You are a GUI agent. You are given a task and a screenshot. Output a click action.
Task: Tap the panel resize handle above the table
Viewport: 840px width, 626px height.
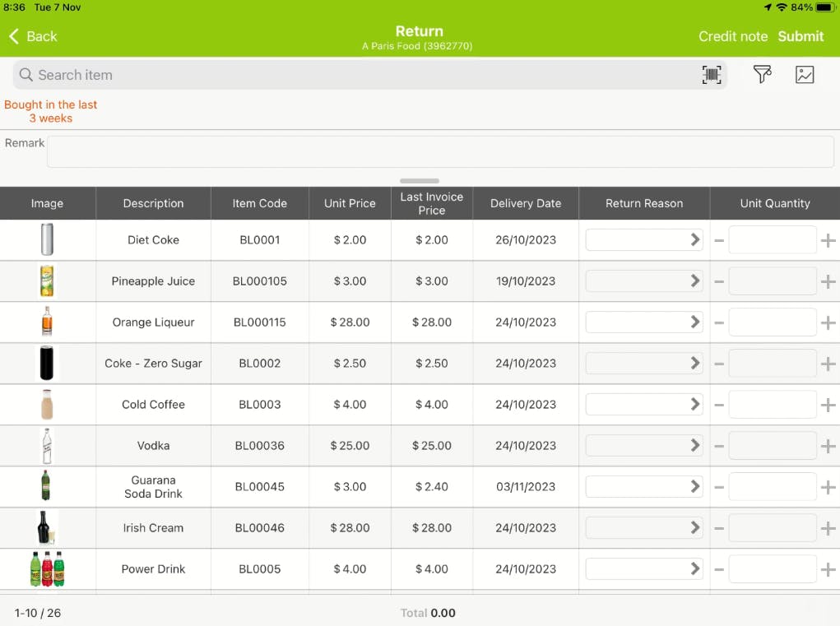click(x=420, y=181)
